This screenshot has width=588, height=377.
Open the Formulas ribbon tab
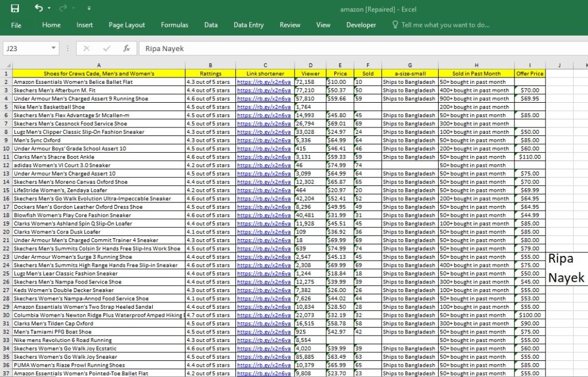(175, 25)
